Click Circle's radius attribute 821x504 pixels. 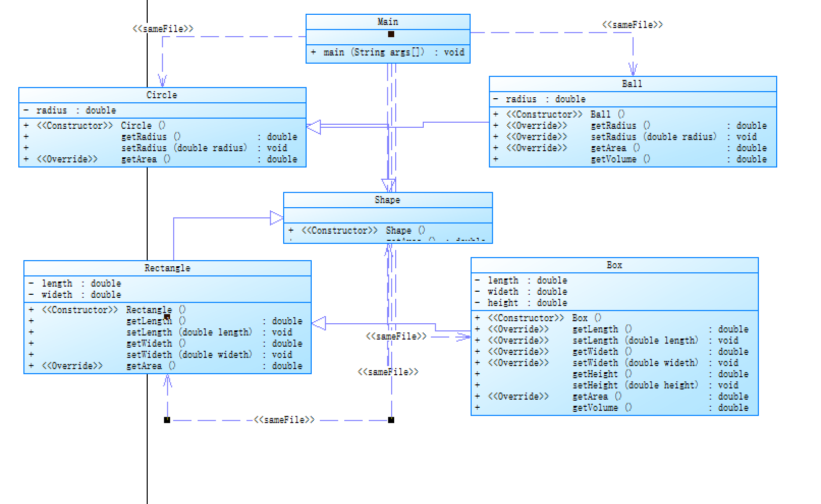tap(76, 110)
